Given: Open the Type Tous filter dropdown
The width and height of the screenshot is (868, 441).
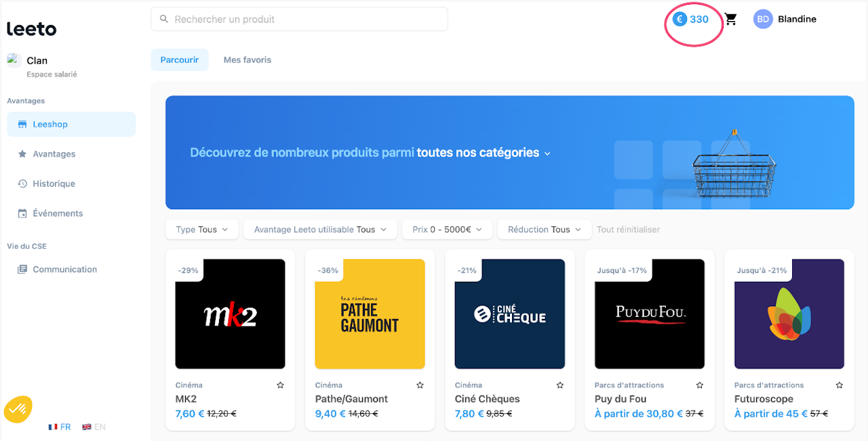Looking at the screenshot, I should [202, 230].
